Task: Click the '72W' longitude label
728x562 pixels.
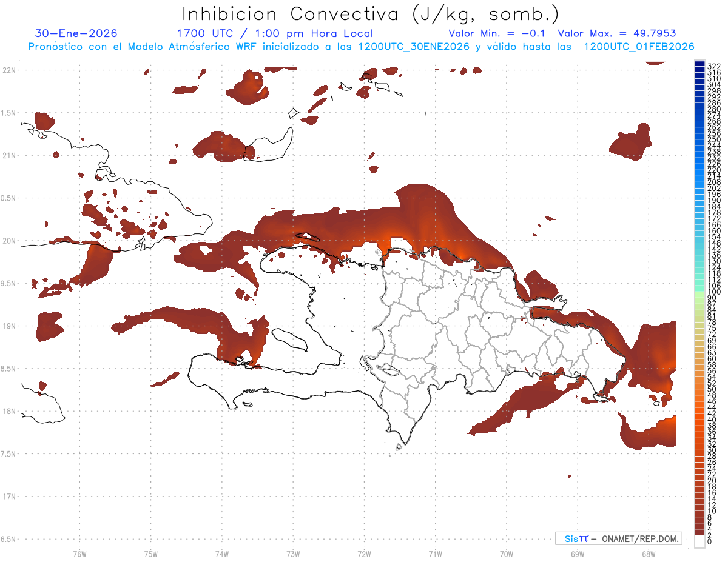Action: pos(364,554)
